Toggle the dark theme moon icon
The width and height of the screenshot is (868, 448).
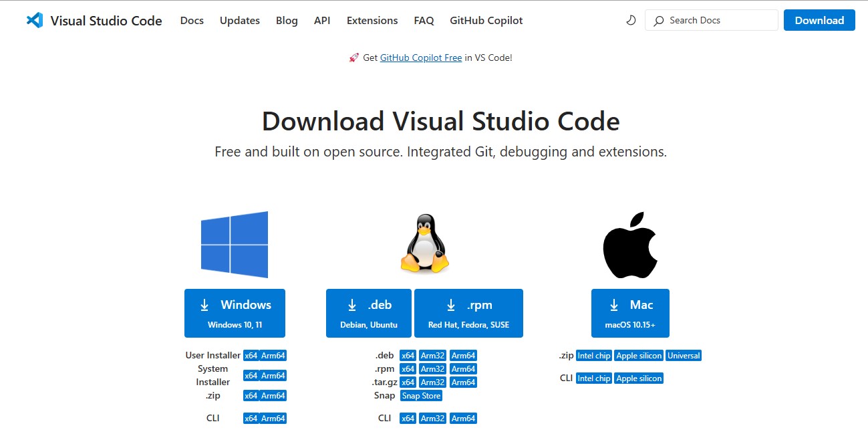click(x=631, y=21)
